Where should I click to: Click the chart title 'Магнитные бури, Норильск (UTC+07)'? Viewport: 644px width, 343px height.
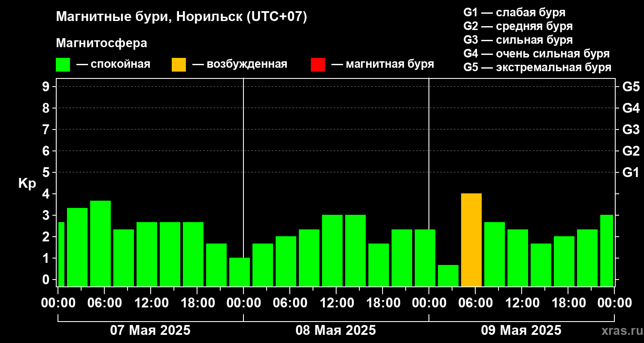(x=182, y=17)
